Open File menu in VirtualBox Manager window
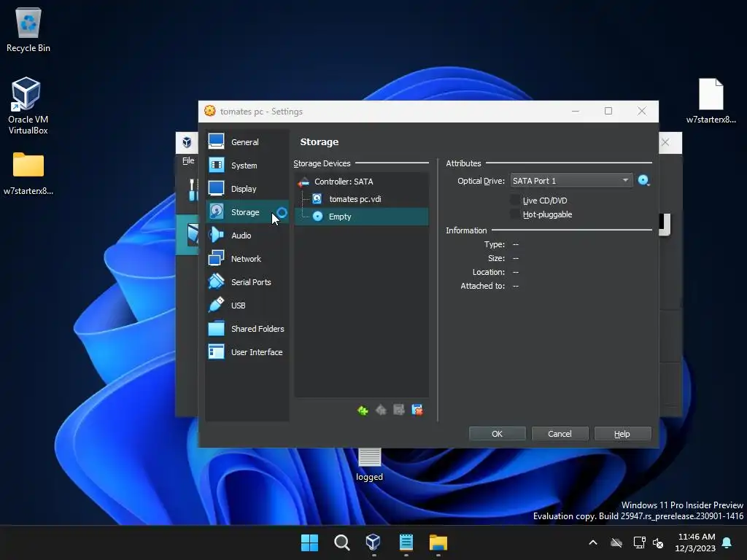The image size is (747, 560). click(188, 161)
